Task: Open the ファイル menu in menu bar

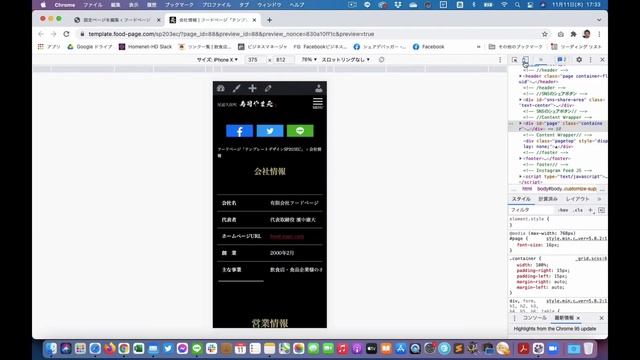Action: [x=93, y=5]
